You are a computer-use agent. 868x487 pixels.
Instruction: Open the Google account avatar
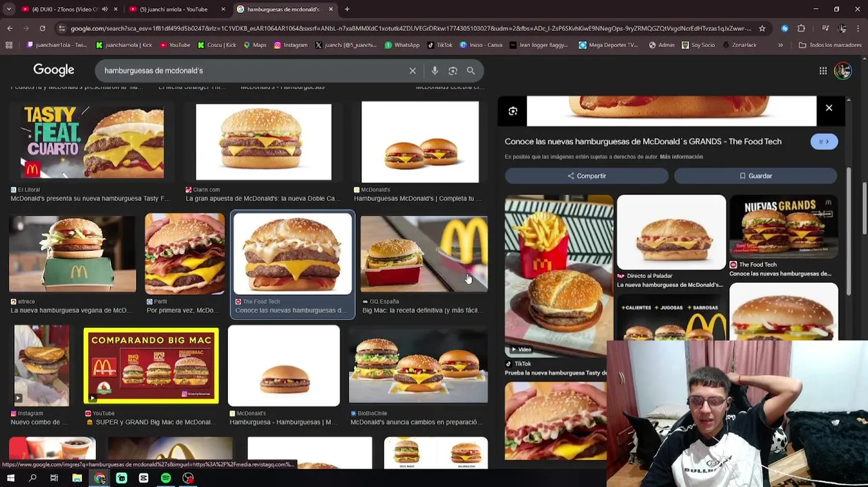[x=843, y=70]
